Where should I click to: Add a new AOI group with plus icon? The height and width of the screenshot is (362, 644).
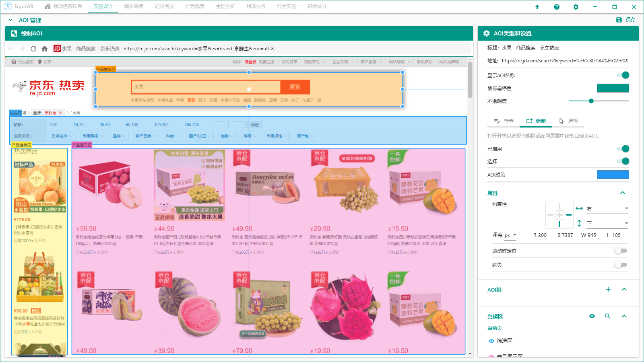[608, 290]
